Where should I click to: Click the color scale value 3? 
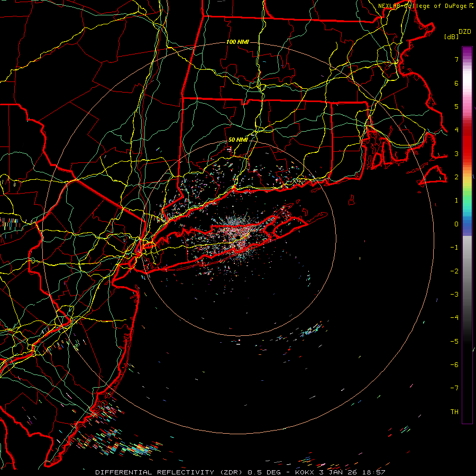(x=456, y=153)
